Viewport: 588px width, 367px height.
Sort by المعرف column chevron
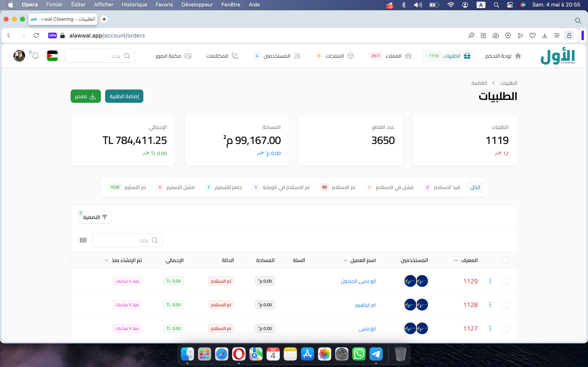click(x=456, y=260)
